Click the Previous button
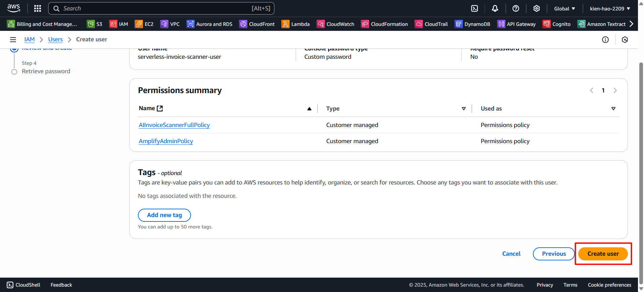The width and height of the screenshot is (644, 292). (x=554, y=254)
